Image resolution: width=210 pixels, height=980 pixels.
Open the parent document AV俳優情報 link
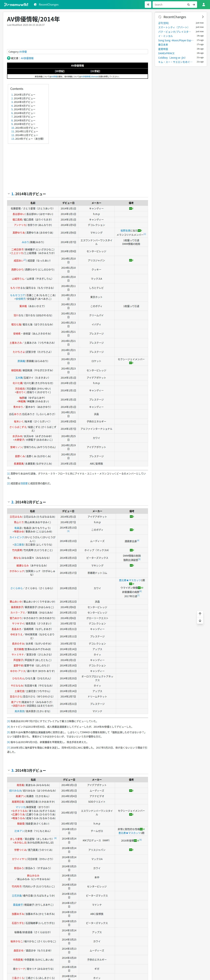coord(27,58)
